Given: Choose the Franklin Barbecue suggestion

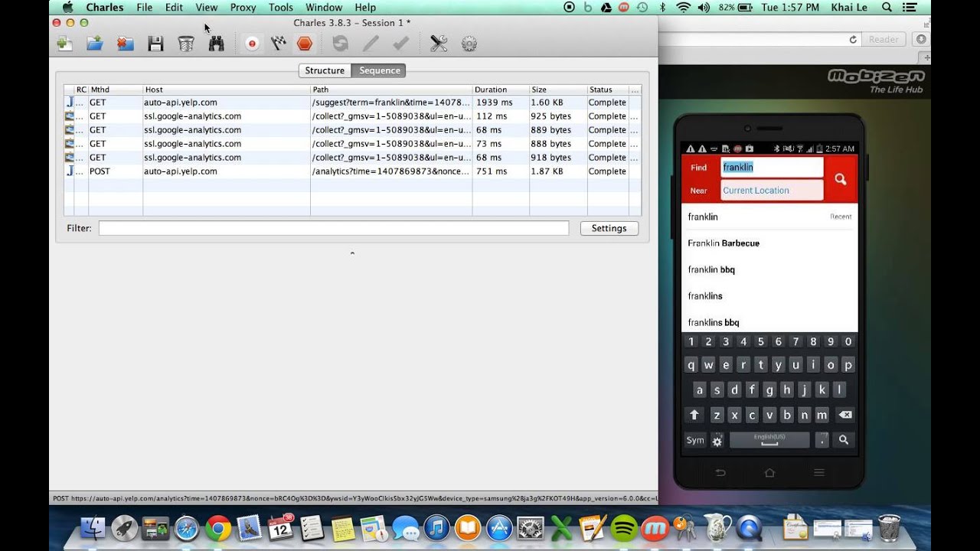Looking at the screenshot, I should 769,243.
